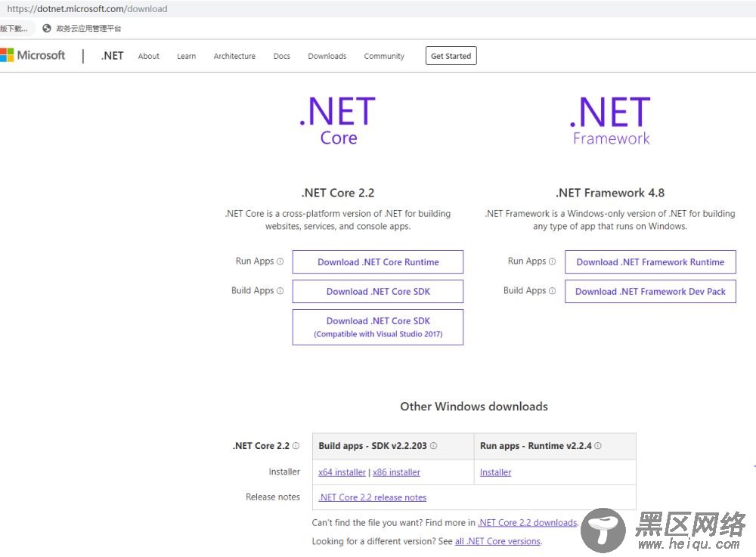Image resolution: width=756 pixels, height=557 pixels.
Task: Click the '.NET Core 2.2' heading text
Action: pos(337,193)
